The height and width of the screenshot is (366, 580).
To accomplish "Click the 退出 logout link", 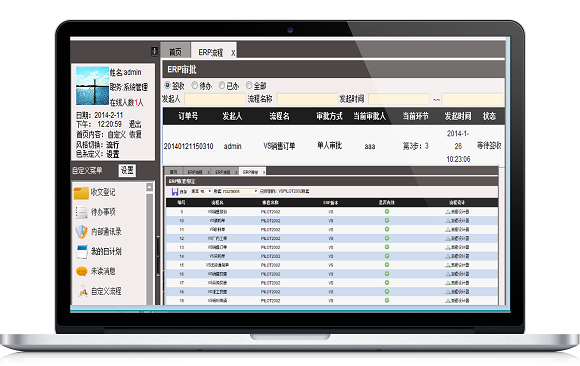I will pyautogui.click(x=135, y=124).
